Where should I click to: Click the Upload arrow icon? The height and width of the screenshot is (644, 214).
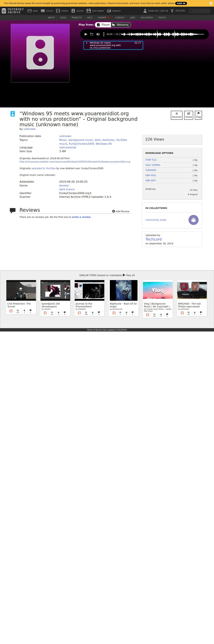point(172,11)
